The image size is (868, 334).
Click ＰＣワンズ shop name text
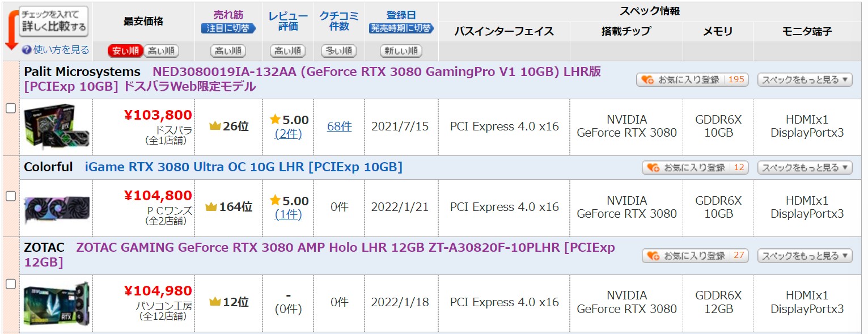170,210
